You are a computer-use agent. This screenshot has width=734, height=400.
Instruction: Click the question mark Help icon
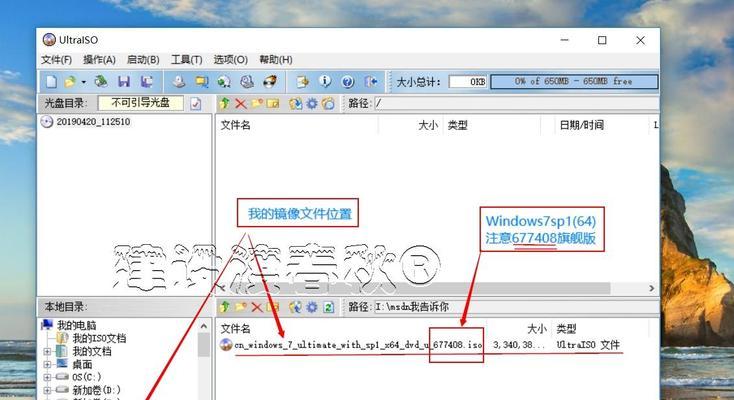click(347, 82)
